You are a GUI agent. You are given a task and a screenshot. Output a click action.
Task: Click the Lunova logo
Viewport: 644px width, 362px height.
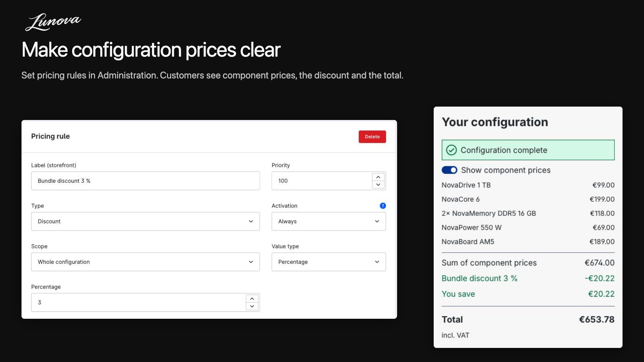[x=53, y=22]
